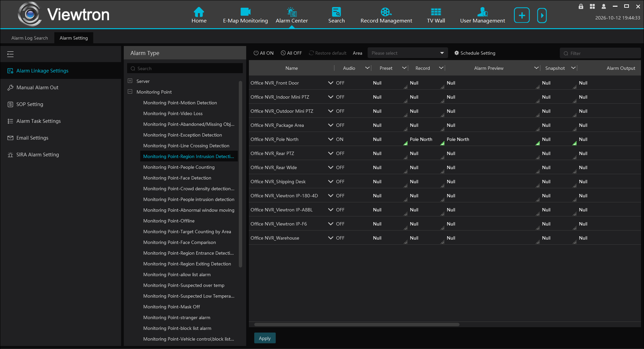Switch to Alarm Setting tab

click(x=74, y=38)
